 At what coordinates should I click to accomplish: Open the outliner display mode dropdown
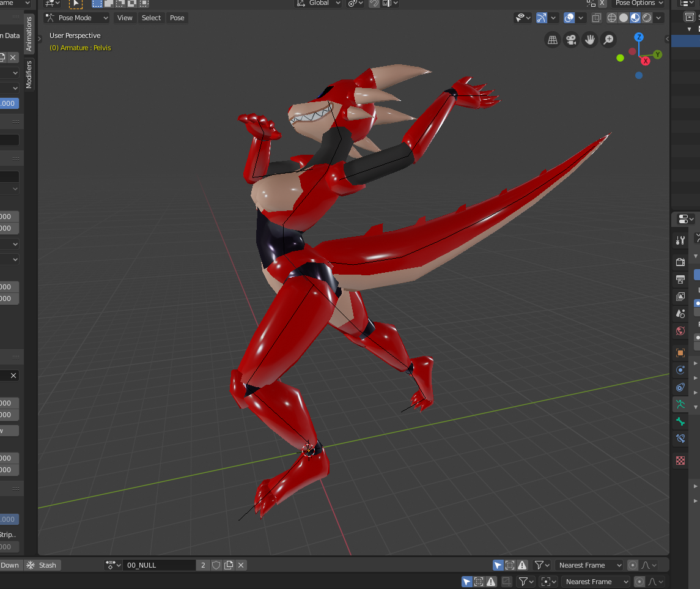(685, 3)
